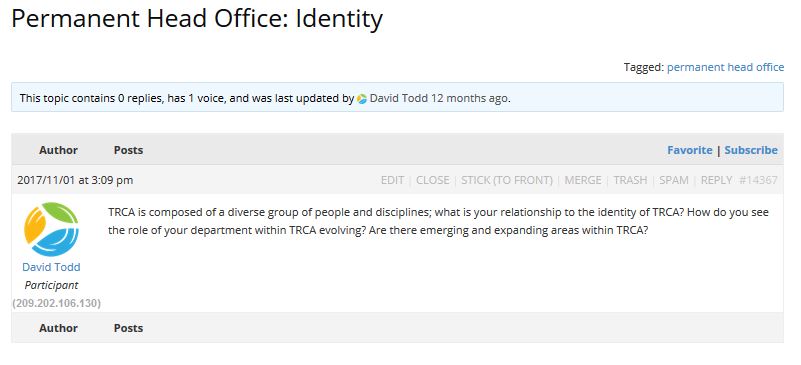Image resolution: width=801 pixels, height=365 pixels.
Task: Click CLOSE to close the topic
Action: [433, 180]
